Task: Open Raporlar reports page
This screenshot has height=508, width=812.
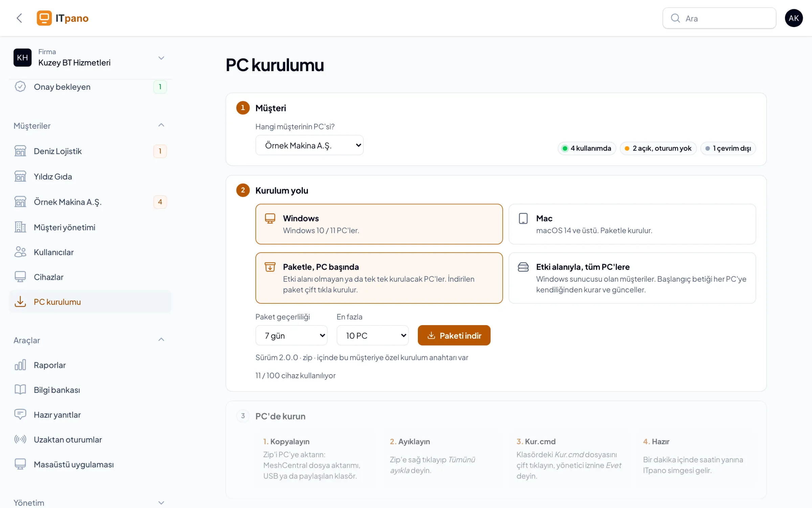Action: pos(90,365)
